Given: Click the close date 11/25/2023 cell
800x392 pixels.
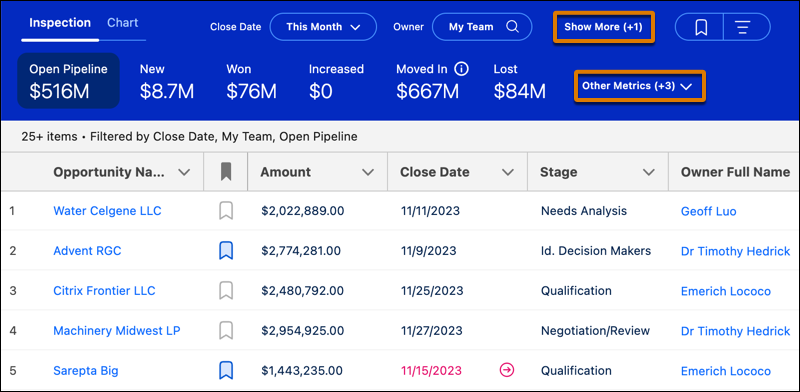Looking at the screenshot, I should pos(432,290).
